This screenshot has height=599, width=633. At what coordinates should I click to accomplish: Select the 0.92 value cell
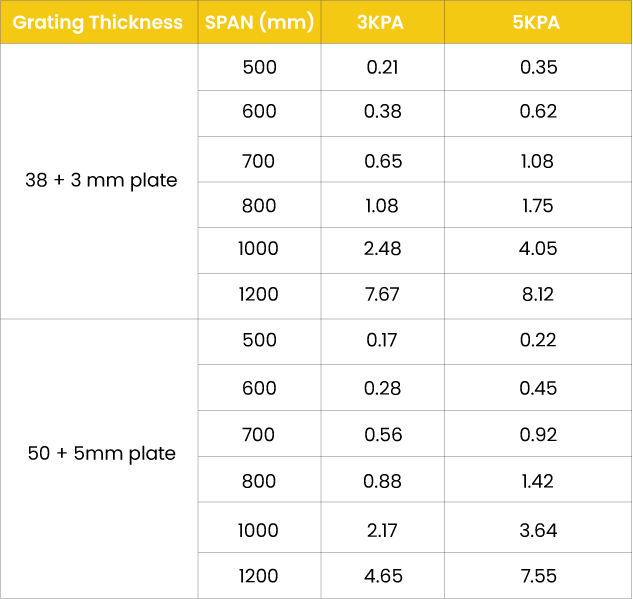pos(538,436)
